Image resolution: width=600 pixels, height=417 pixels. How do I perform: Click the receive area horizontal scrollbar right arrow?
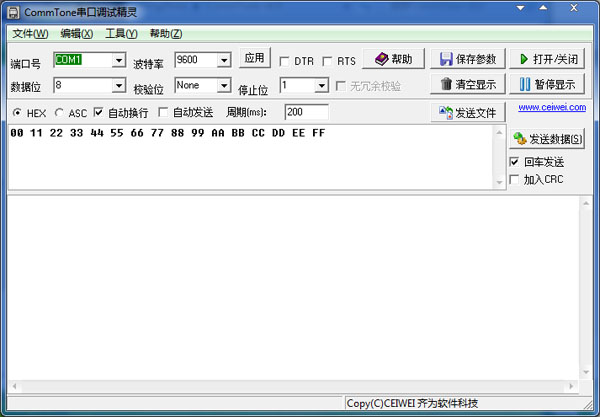point(572,386)
